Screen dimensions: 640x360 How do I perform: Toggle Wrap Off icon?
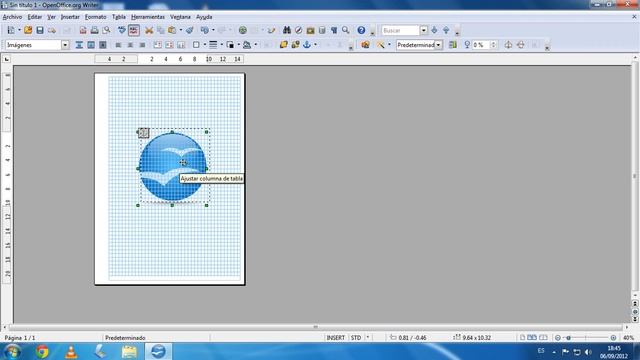pyautogui.click(x=79, y=45)
